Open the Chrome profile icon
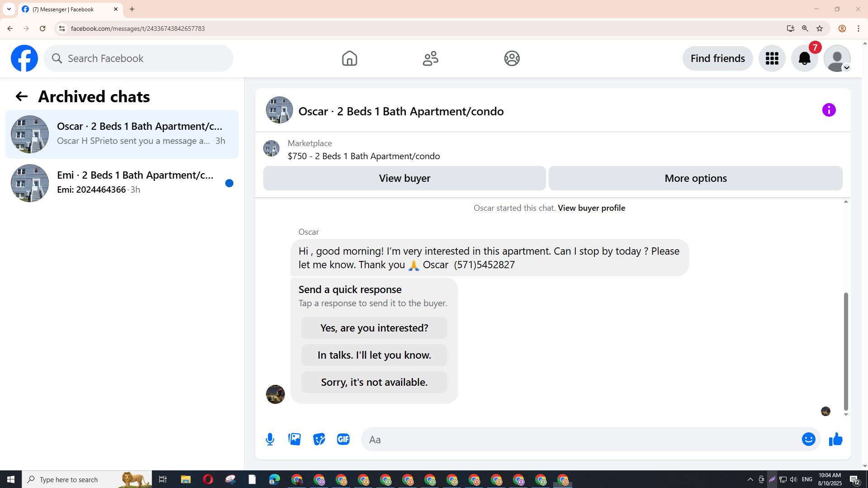This screenshot has height=488, width=868. pos(842,28)
